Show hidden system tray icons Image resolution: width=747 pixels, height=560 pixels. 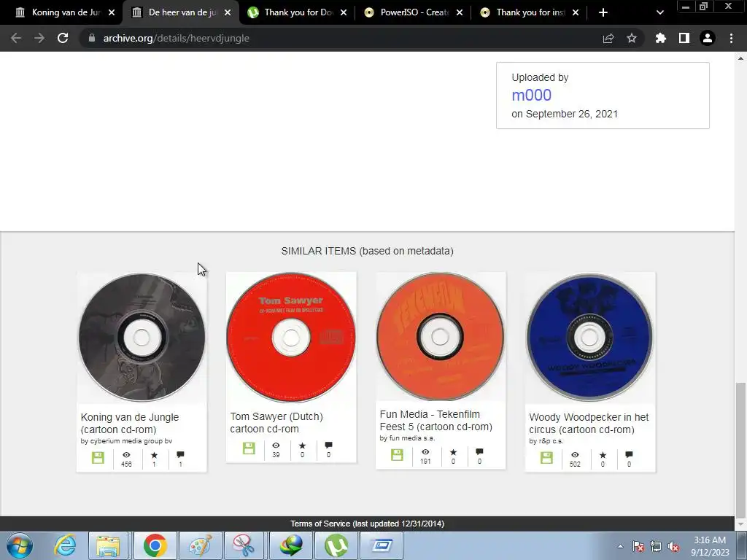620,546
